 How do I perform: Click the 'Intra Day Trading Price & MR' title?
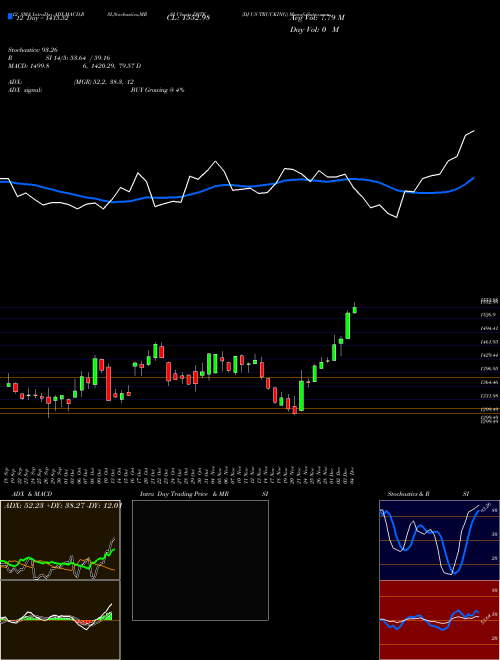[x=184, y=494]
